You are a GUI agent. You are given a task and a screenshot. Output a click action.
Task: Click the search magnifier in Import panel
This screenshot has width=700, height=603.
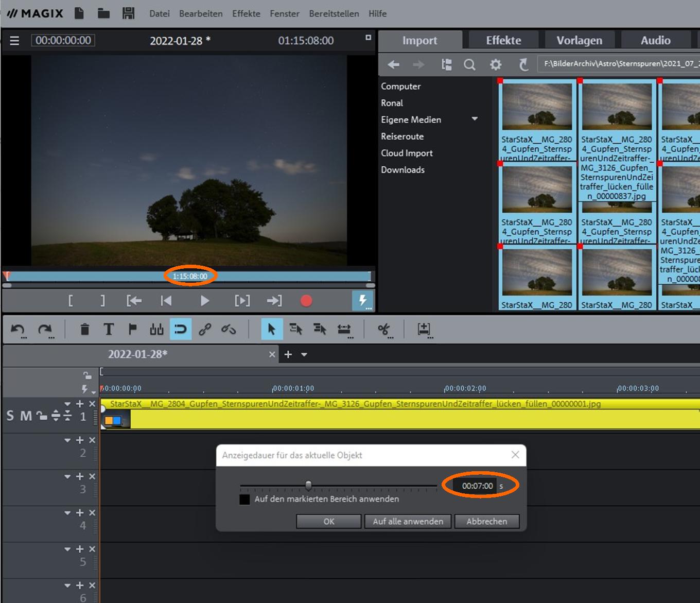tap(469, 65)
